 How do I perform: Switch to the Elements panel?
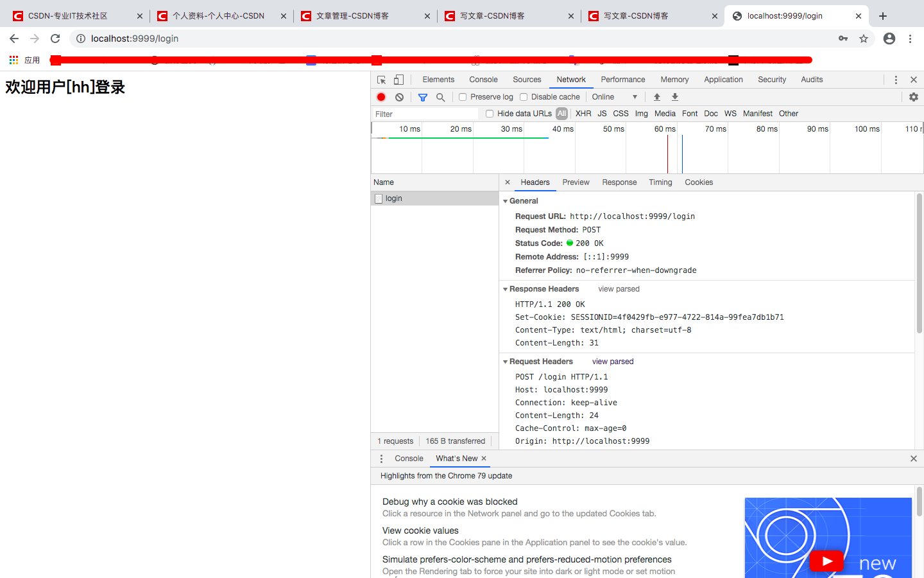click(438, 80)
